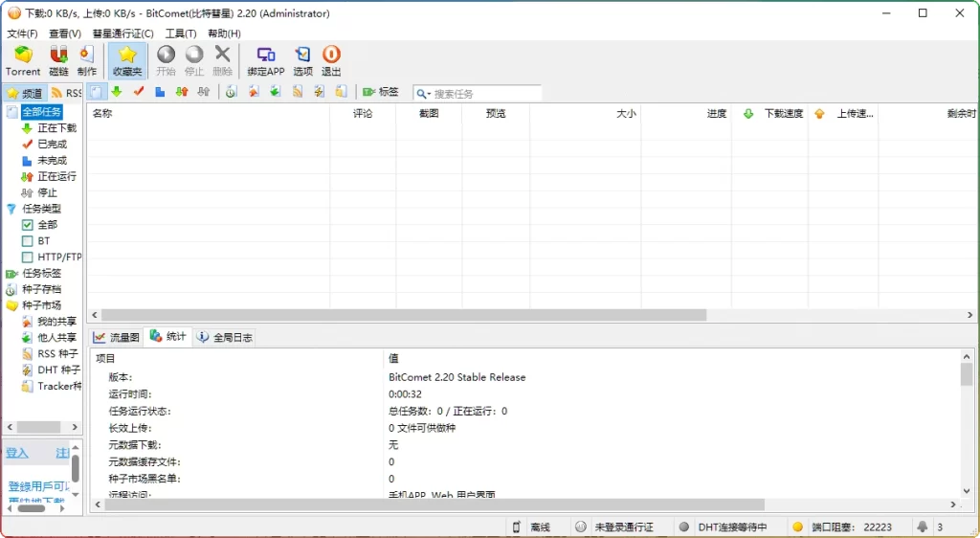Filter tasks by unfinished blue icon

coord(160,93)
